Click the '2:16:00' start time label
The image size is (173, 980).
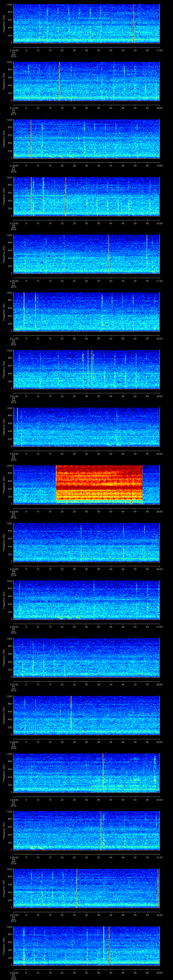[x=14, y=50]
